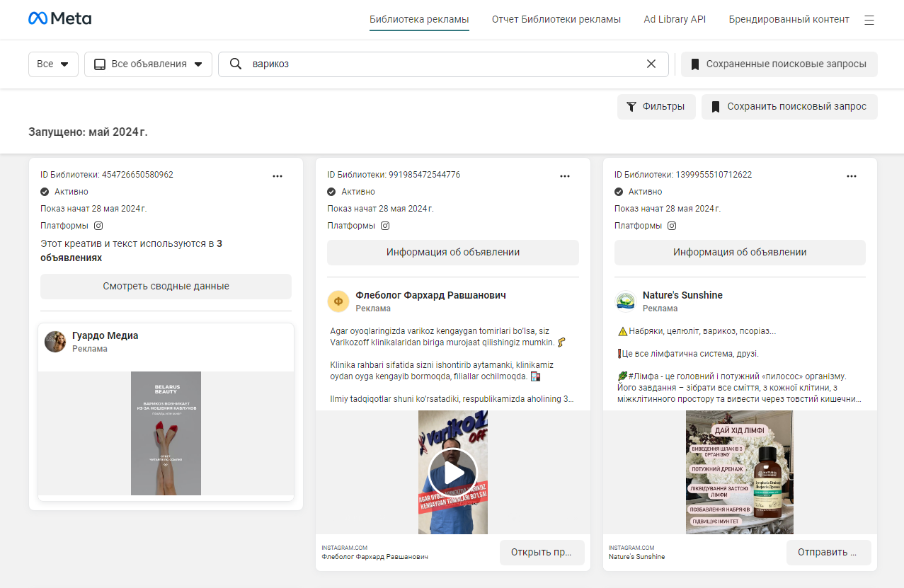904x588 pixels.
Task: Play the Varikoz video ad
Action: tap(453, 472)
